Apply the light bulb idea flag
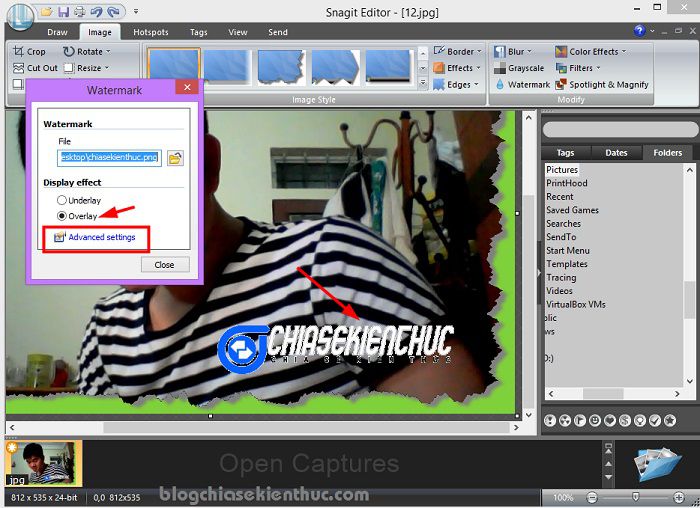The width and height of the screenshot is (700, 508). point(640,421)
